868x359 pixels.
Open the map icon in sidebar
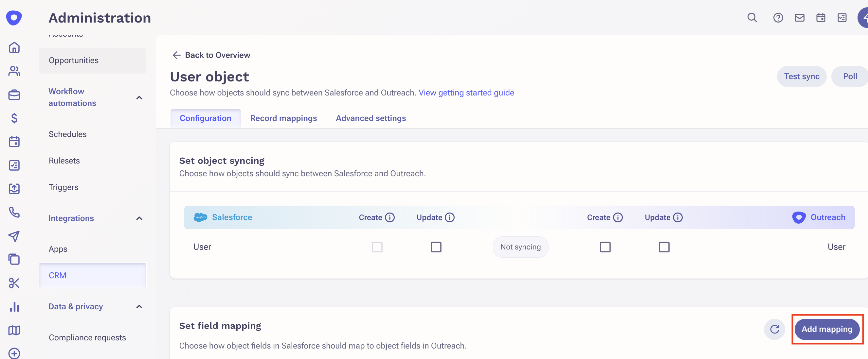tap(14, 331)
